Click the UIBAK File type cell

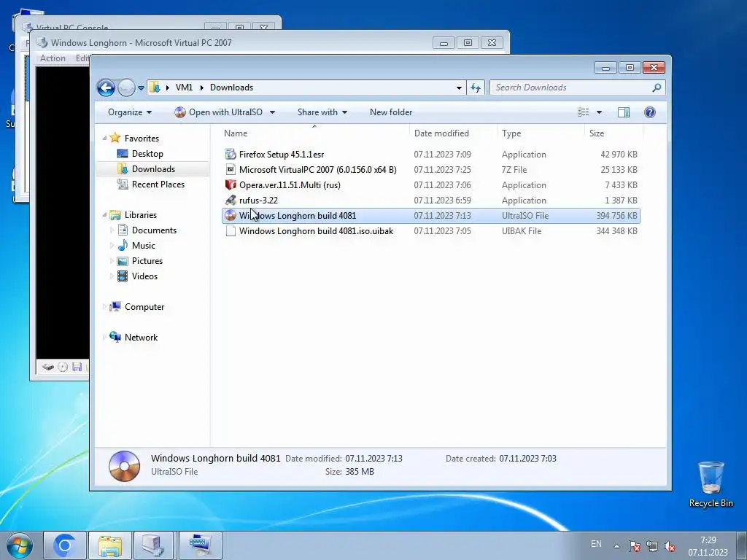[x=521, y=231]
